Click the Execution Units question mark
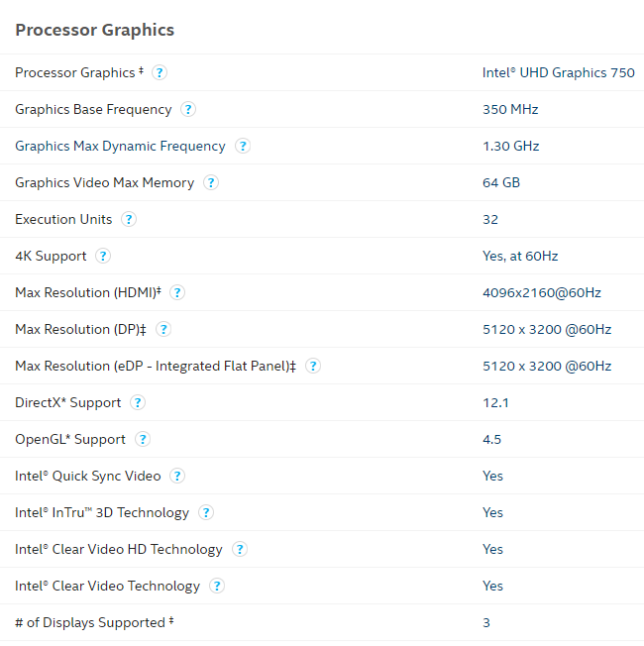Image resolution: width=644 pixels, height=646 pixels. tap(129, 219)
